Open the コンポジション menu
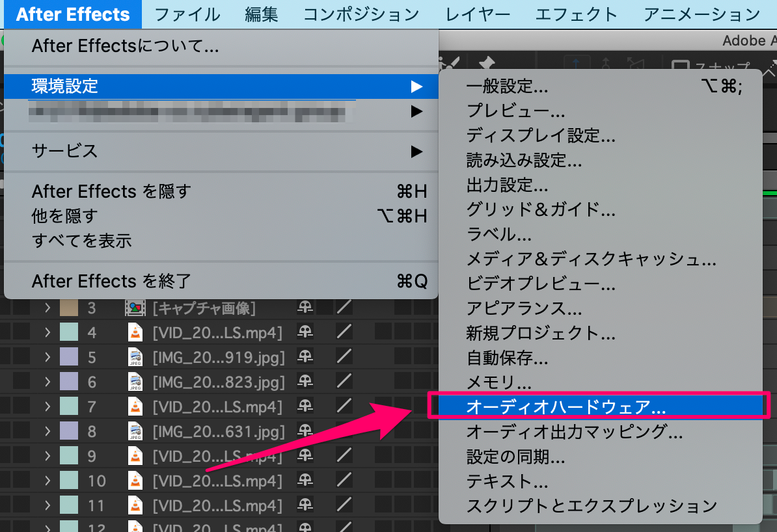The width and height of the screenshot is (777, 532). click(361, 14)
